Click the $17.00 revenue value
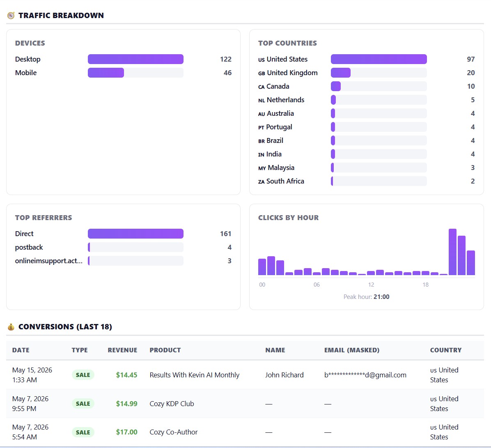The height and width of the screenshot is (448, 491). (126, 432)
